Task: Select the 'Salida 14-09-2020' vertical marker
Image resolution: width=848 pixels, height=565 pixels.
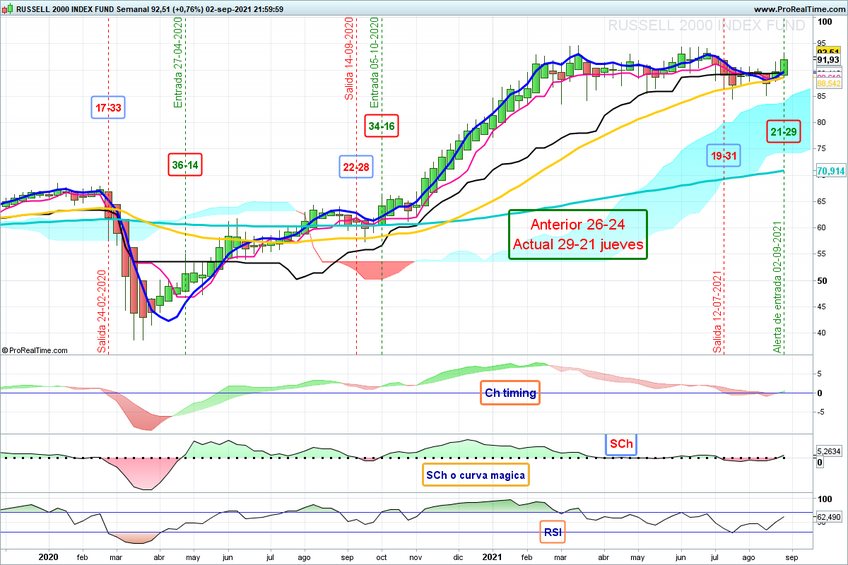Action: point(349,58)
